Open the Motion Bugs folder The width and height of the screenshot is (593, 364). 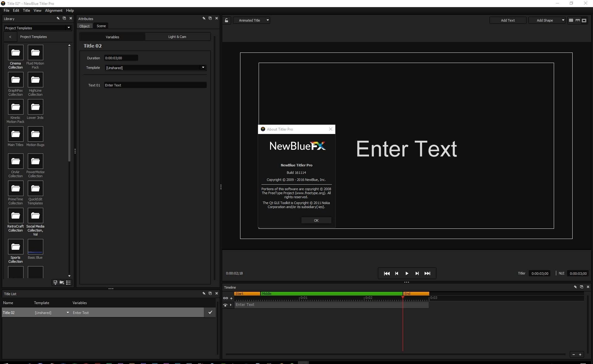click(35, 134)
